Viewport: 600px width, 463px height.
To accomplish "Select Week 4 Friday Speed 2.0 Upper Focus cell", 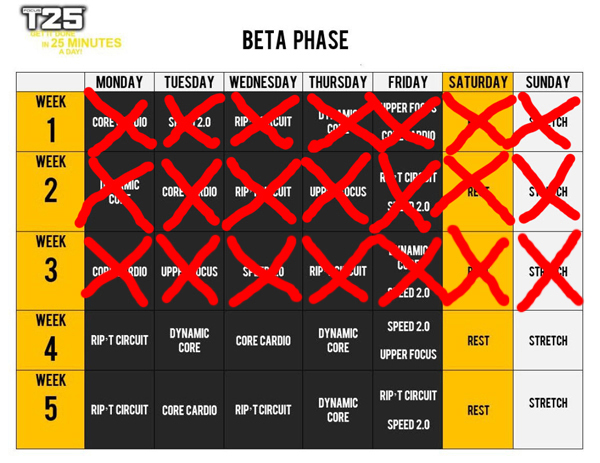I will tap(408, 340).
